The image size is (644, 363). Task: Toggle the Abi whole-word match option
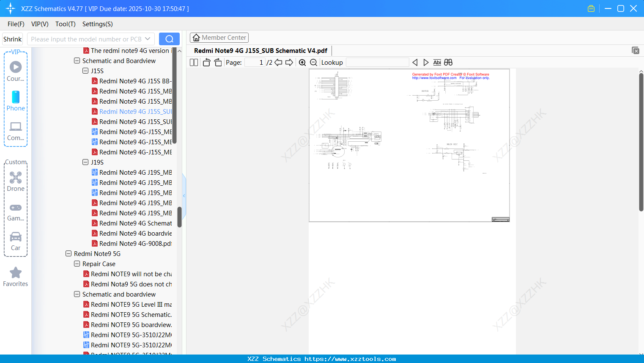(437, 62)
